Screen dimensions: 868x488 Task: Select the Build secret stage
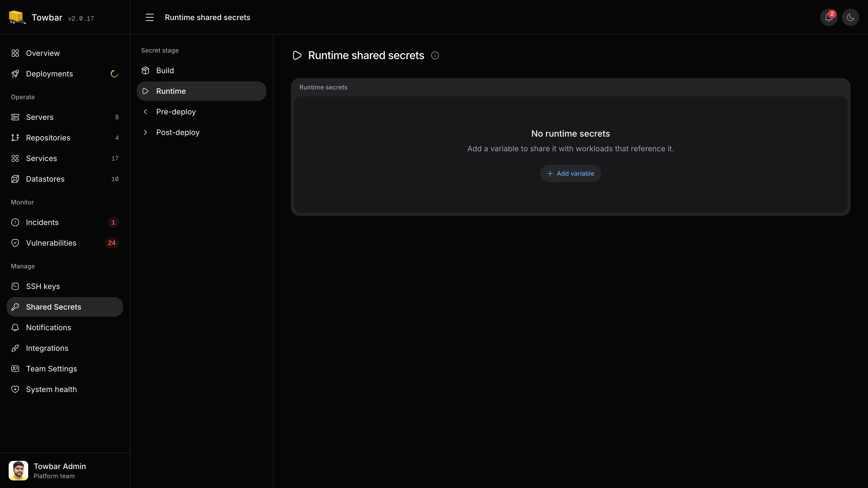202,70
